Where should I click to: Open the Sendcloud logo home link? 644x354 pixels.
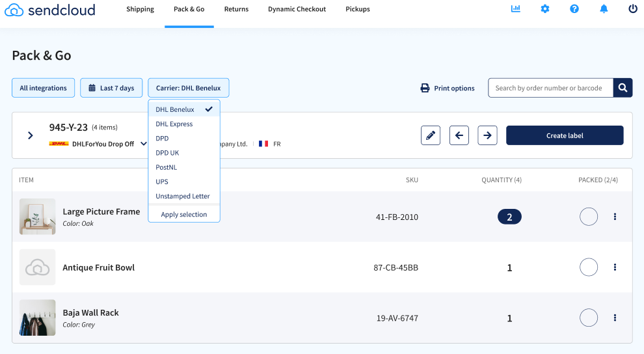[x=49, y=10]
